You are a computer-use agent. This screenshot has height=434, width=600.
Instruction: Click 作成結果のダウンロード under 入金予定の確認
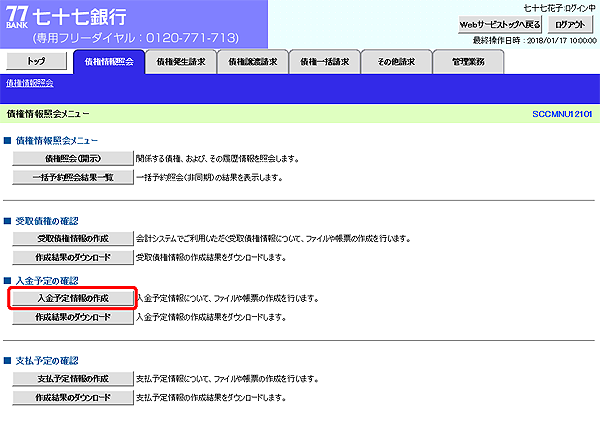coord(73,317)
